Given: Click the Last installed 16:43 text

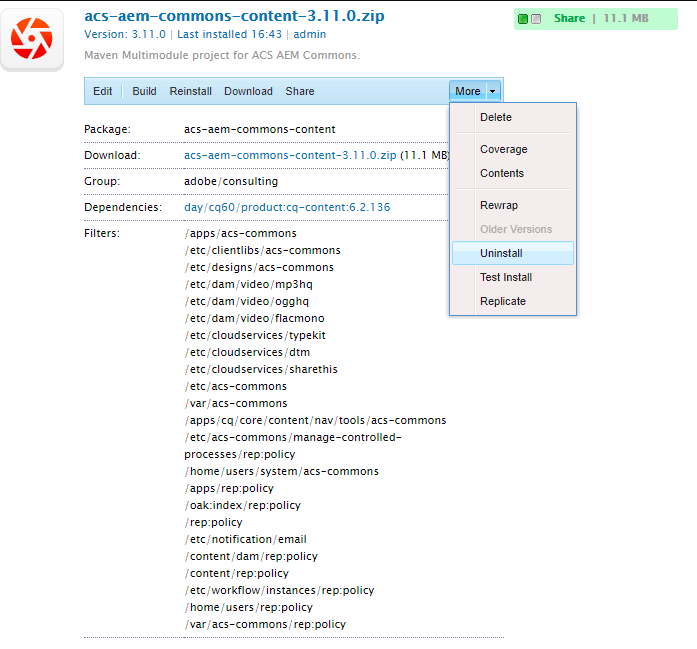Looking at the screenshot, I should (x=229, y=34).
